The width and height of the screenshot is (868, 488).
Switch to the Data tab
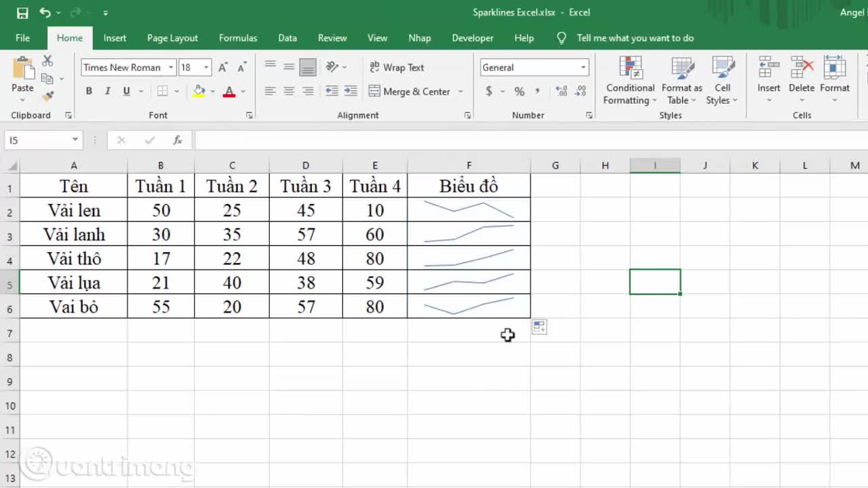pyautogui.click(x=288, y=38)
